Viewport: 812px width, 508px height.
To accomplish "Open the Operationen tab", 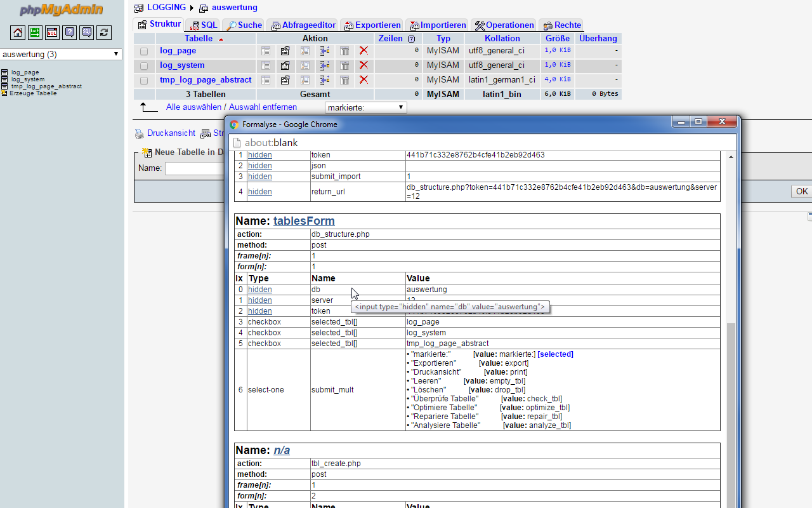I will 504,25.
